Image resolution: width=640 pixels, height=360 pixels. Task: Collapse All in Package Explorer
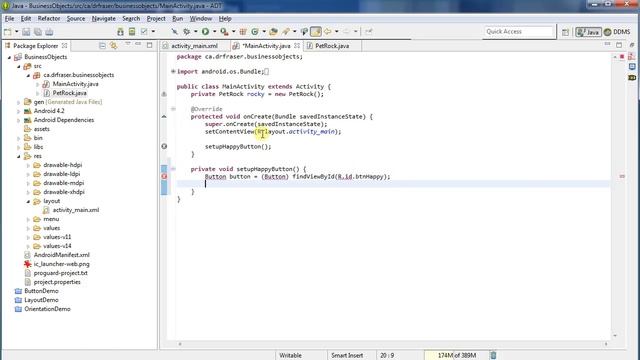coord(102,46)
